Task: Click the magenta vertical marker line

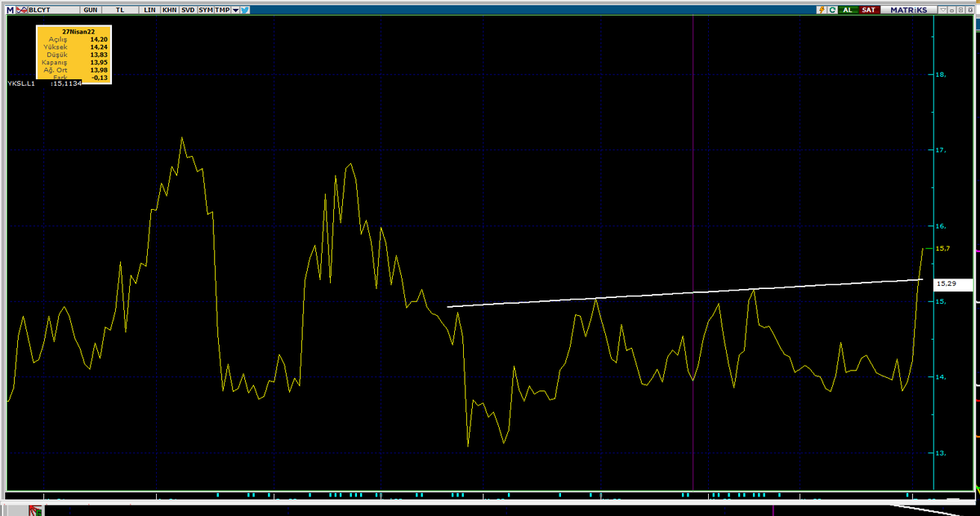Action: tap(693, 253)
